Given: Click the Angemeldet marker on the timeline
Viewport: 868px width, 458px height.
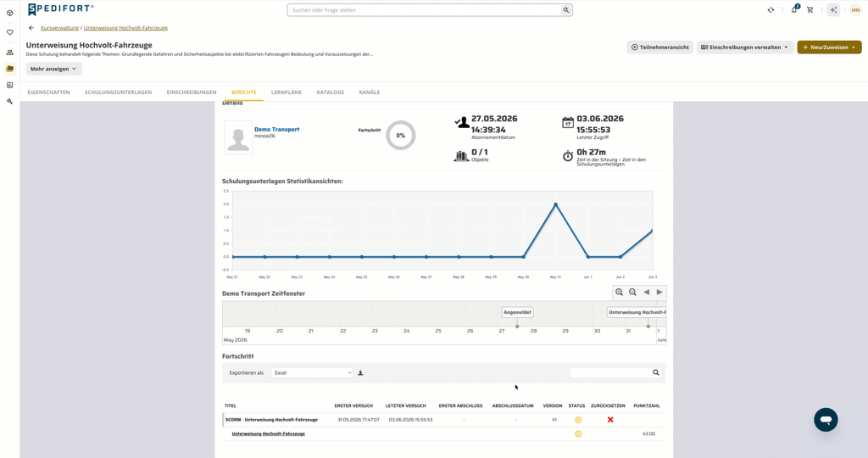Looking at the screenshot, I should tap(517, 312).
